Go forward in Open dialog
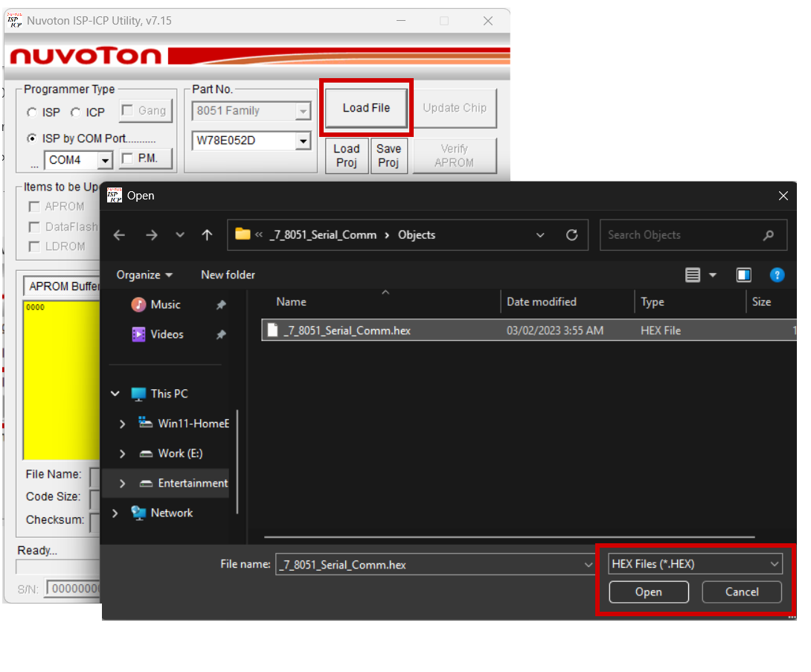The image size is (811, 672). point(151,235)
